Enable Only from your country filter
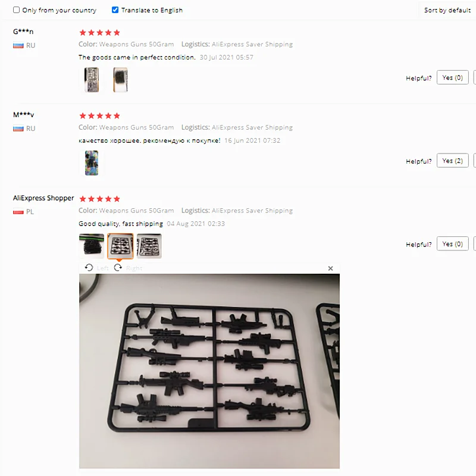The image size is (476, 476). (x=17, y=10)
